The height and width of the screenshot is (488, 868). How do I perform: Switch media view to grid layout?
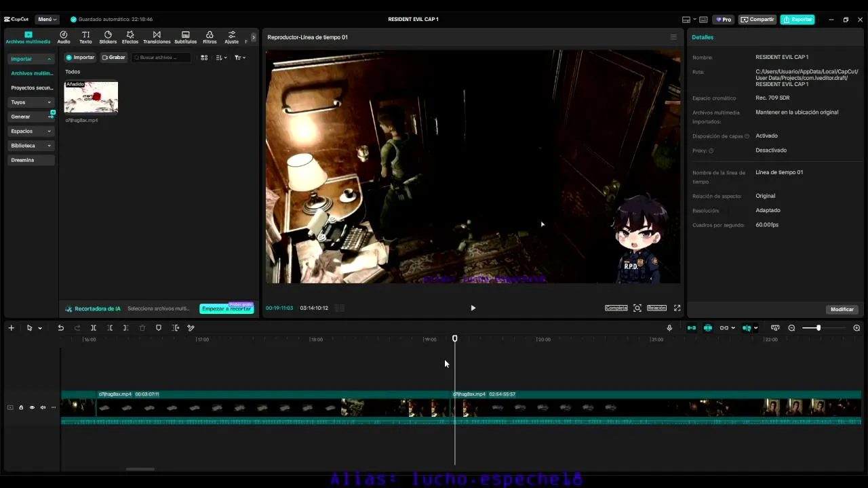[x=204, y=58]
